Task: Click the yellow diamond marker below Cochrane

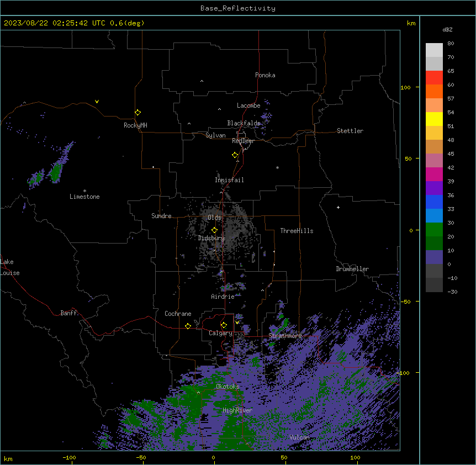Action: 188,326
